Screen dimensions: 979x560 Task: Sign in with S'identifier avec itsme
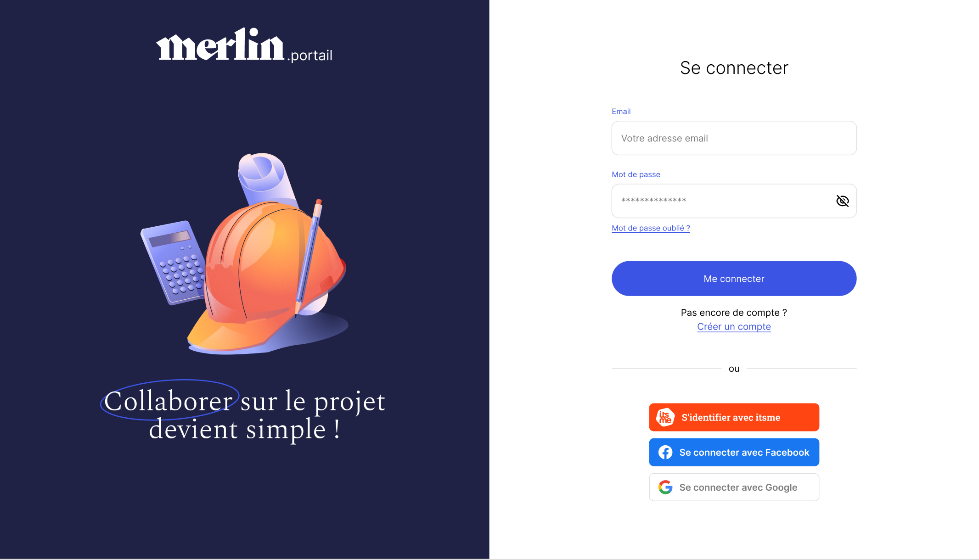pyautogui.click(x=734, y=417)
